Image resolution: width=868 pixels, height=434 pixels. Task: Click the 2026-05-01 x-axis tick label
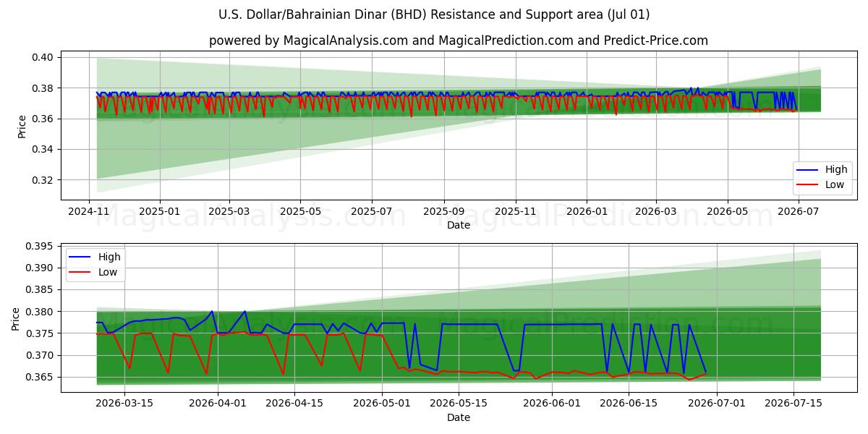(382, 404)
